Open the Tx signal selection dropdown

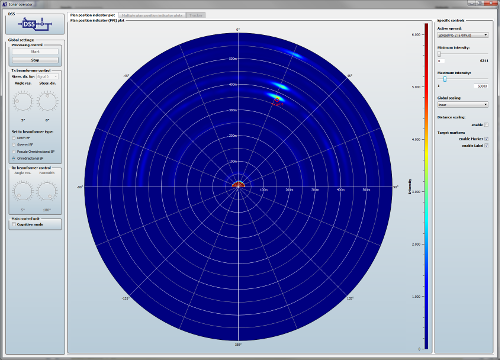[47, 77]
